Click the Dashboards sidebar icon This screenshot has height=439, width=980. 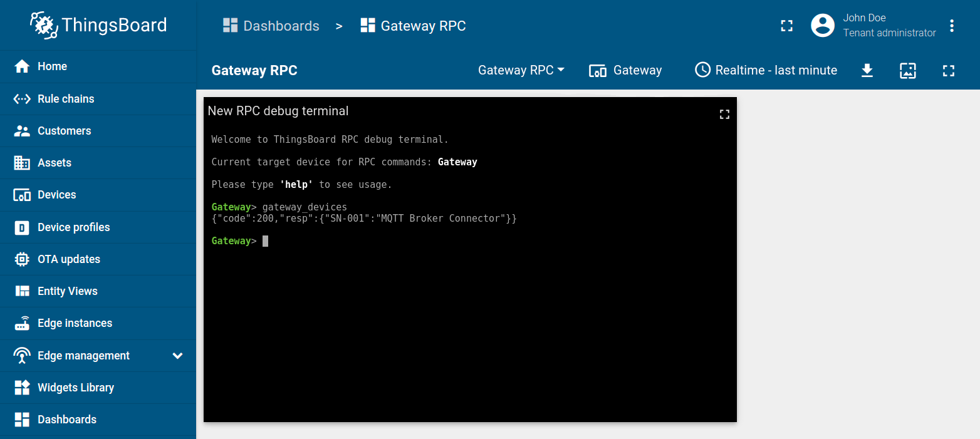(x=22, y=420)
